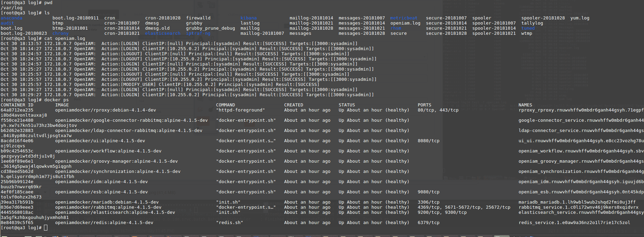Click the blue kibana directory name
Viewport: 644px width, 237px height.
point(248,18)
